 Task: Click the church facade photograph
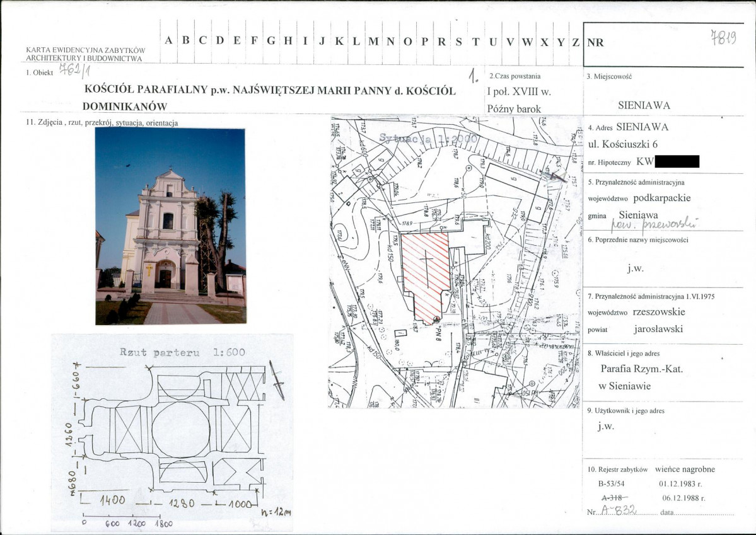pyautogui.click(x=170, y=226)
